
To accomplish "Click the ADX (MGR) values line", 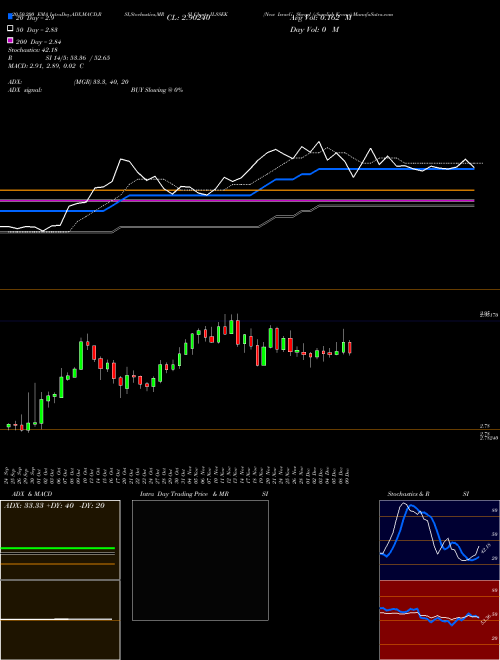I will [x=68, y=82].
